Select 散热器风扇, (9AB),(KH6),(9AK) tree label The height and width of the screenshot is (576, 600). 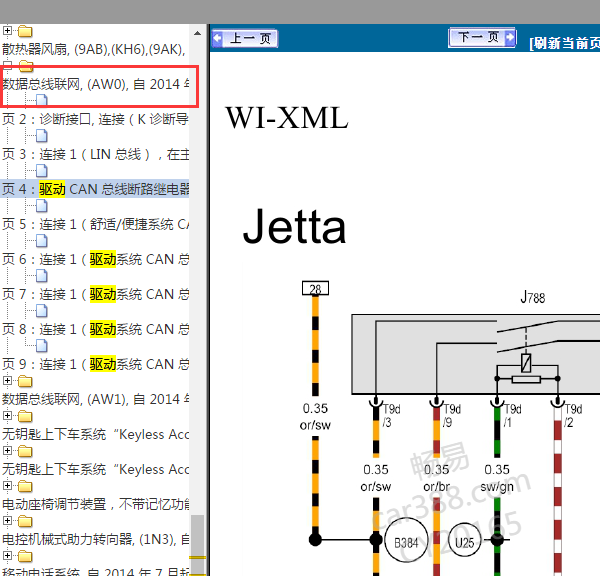pos(94,49)
